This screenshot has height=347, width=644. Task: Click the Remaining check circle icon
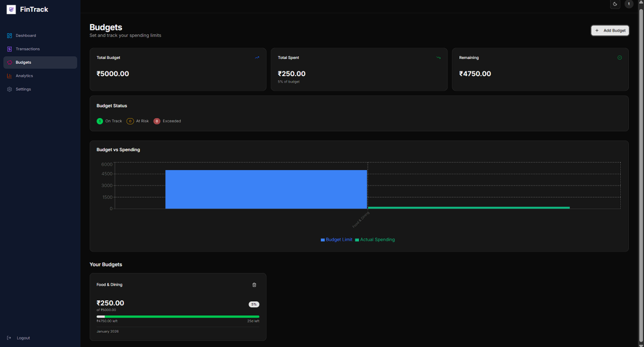pyautogui.click(x=619, y=57)
